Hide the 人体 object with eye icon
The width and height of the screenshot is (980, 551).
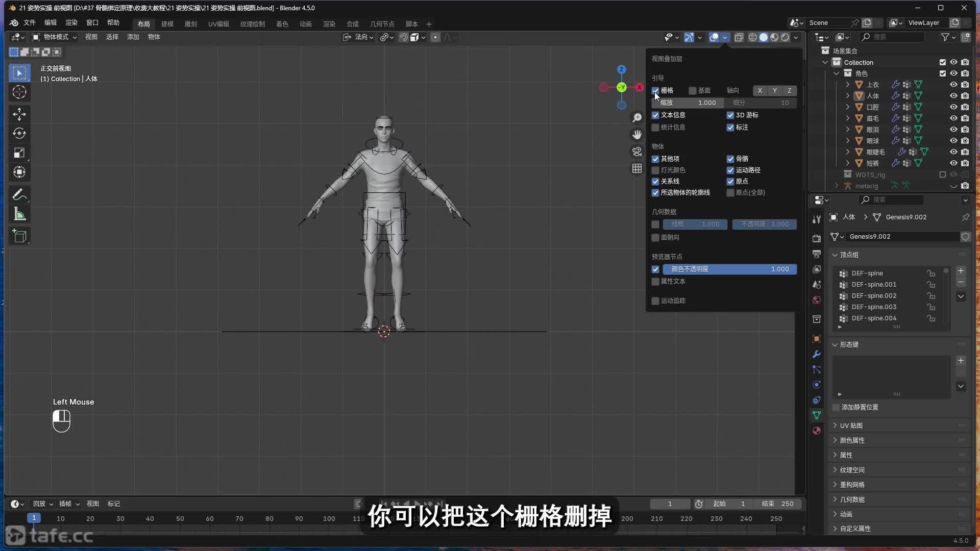(x=953, y=96)
